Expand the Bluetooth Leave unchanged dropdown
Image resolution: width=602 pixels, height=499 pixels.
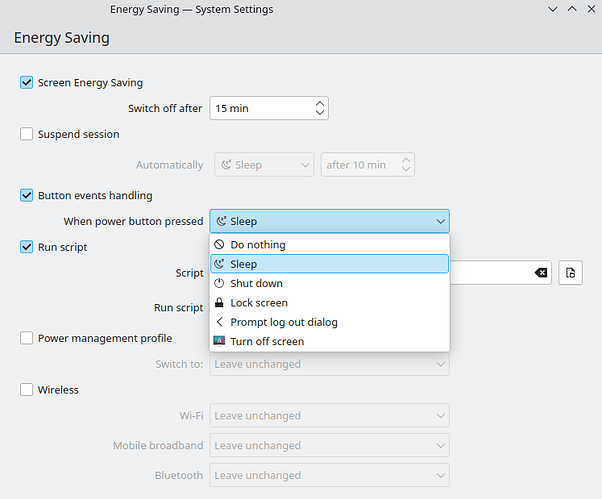pos(329,476)
